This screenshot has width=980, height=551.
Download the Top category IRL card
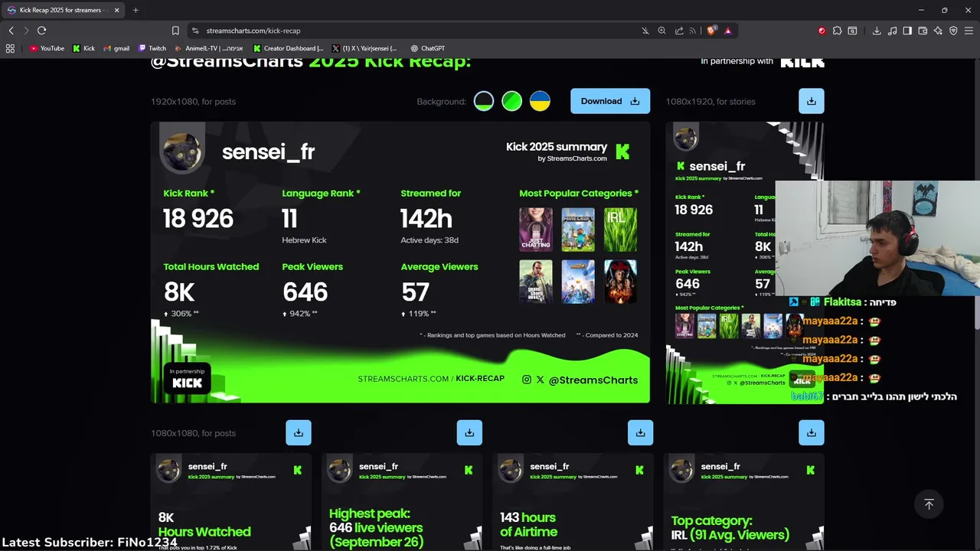pyautogui.click(x=812, y=432)
